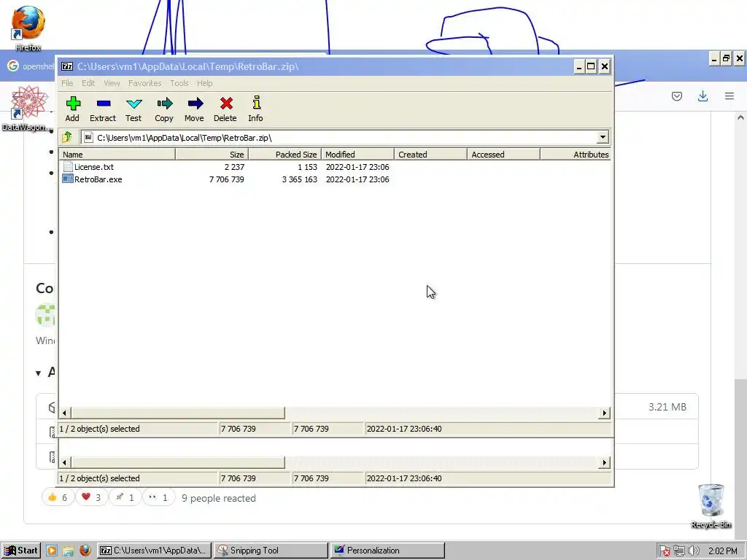Open the File menu
Image resolution: width=747 pixels, height=560 pixels.
click(x=67, y=83)
